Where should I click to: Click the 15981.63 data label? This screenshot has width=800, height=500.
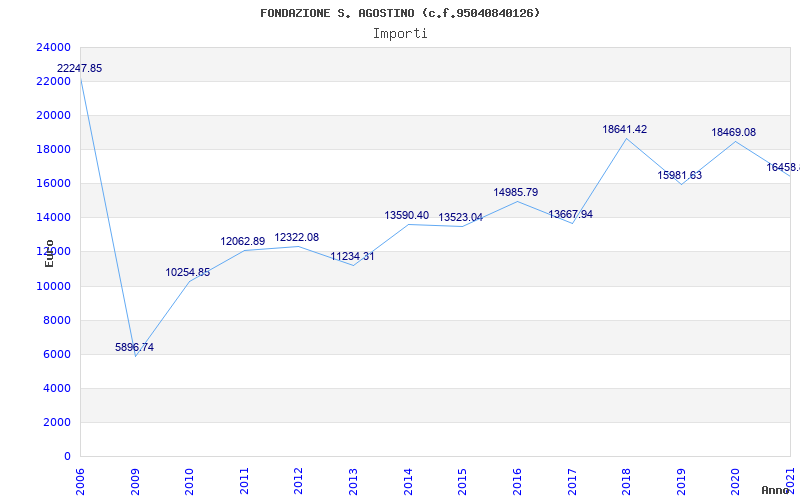click(x=680, y=175)
